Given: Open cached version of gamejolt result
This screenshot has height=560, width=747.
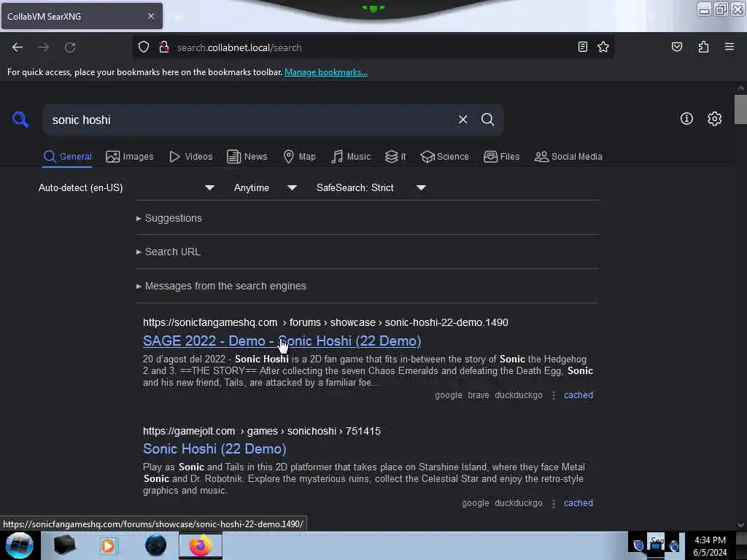Looking at the screenshot, I should [x=578, y=503].
